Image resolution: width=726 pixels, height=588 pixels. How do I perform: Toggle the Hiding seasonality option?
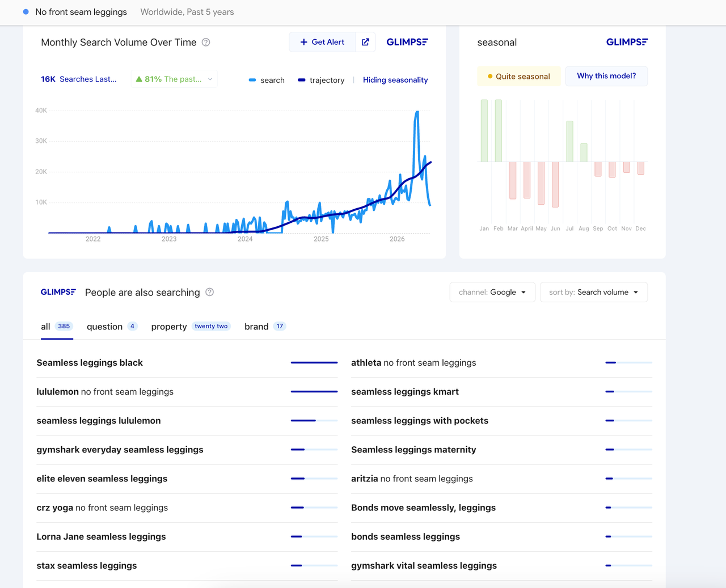395,80
